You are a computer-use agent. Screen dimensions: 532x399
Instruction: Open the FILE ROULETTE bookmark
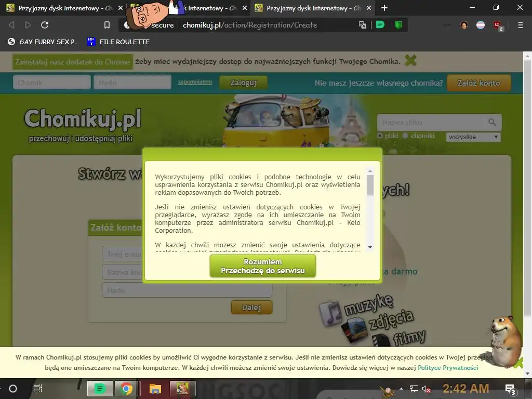[118, 42]
